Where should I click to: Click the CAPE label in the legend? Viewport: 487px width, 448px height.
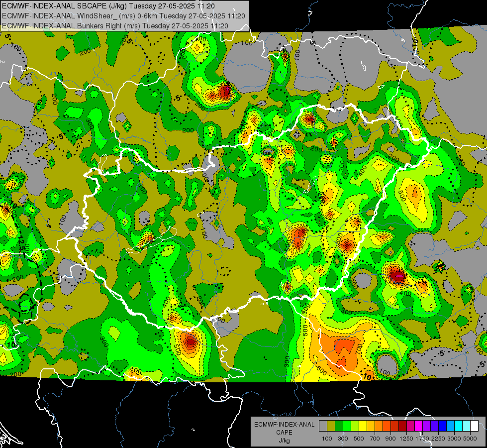pyautogui.click(x=284, y=433)
